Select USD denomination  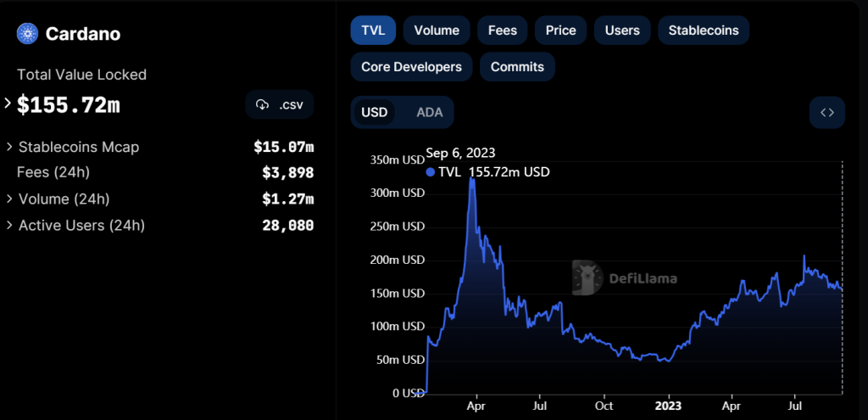click(x=374, y=113)
